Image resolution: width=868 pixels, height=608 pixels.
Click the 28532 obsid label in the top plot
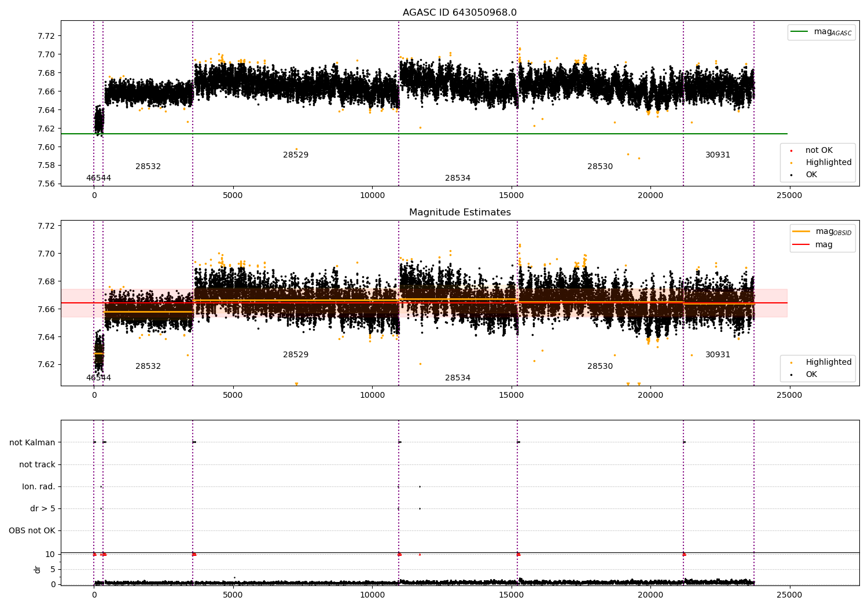pyautogui.click(x=148, y=167)
